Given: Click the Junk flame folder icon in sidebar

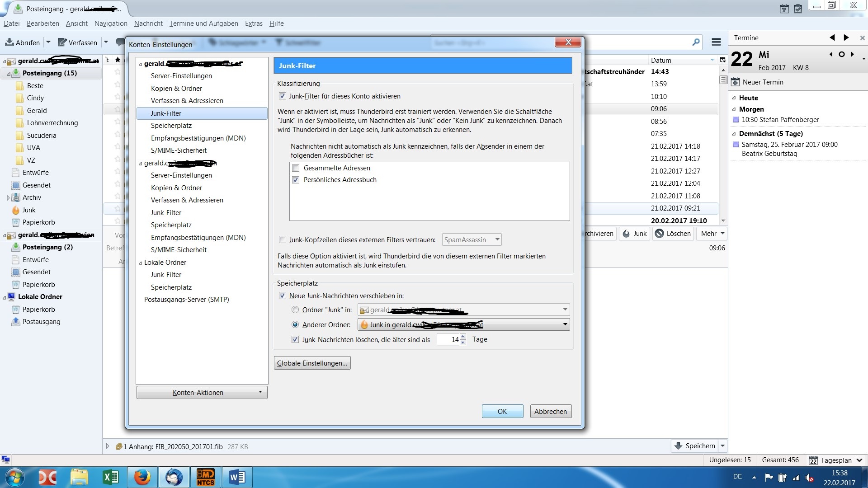Looking at the screenshot, I should pyautogui.click(x=16, y=210).
